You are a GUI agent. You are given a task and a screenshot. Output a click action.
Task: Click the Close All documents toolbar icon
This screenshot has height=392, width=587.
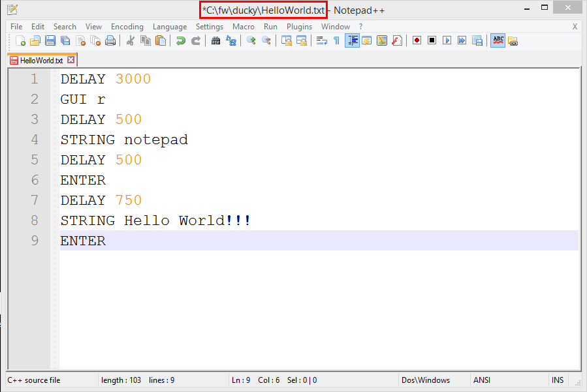95,40
